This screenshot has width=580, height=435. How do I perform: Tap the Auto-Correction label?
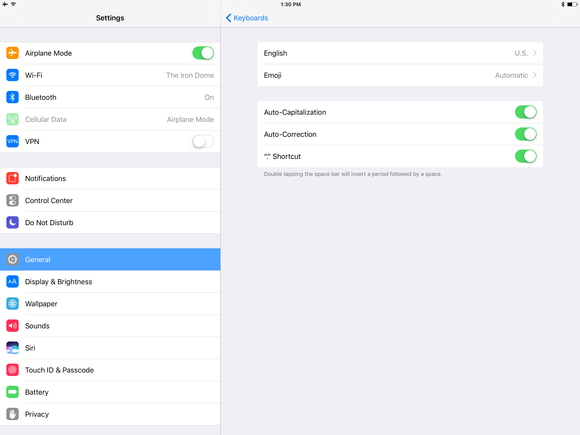[290, 134]
